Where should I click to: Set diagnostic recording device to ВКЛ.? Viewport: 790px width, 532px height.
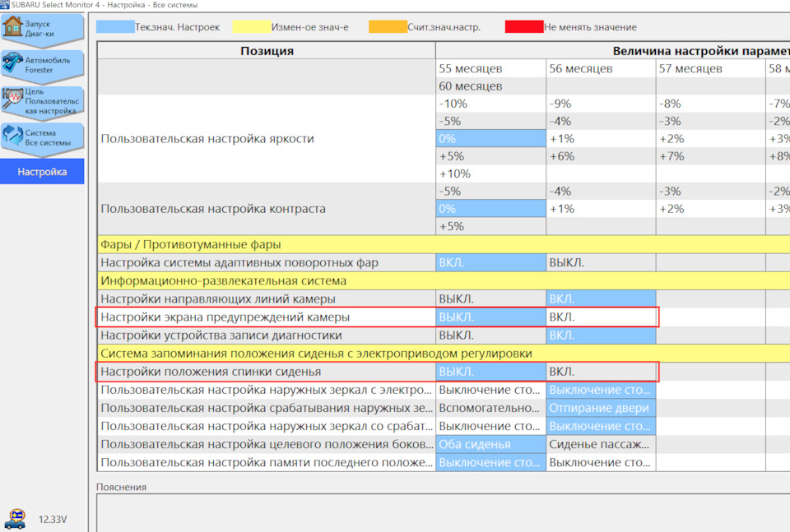[x=601, y=335]
